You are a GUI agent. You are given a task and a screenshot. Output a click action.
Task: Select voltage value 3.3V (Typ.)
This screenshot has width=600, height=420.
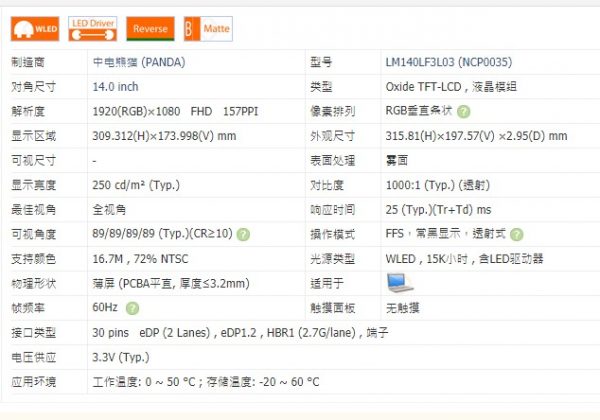coord(121,357)
